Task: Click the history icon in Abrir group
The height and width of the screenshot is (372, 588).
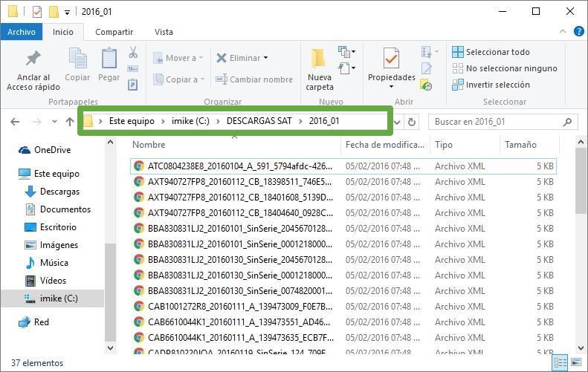Action: point(426,85)
